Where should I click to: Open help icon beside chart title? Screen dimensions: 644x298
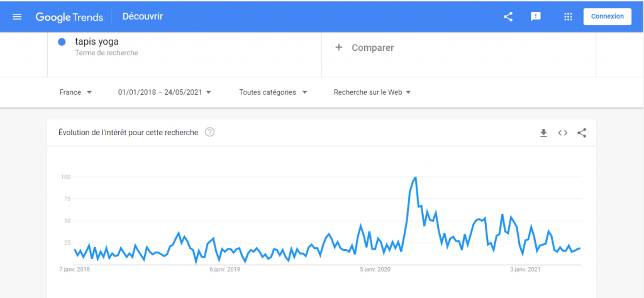tap(210, 132)
